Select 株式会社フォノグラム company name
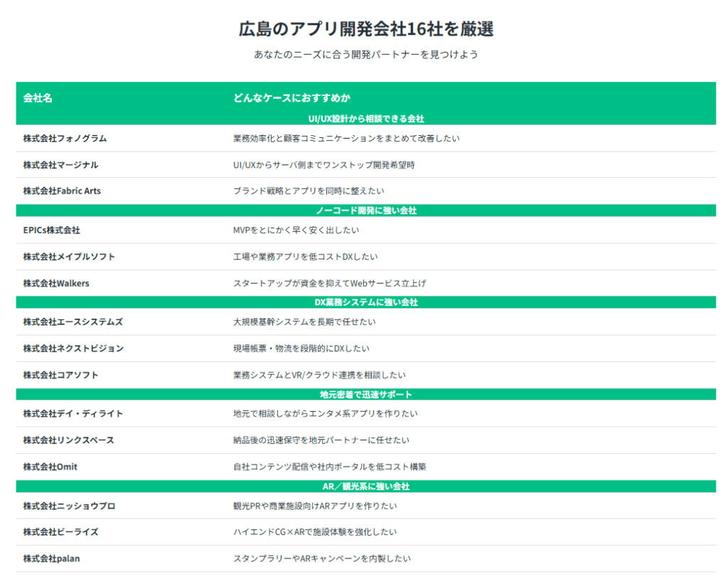The width and height of the screenshot is (728, 584). coord(65,139)
